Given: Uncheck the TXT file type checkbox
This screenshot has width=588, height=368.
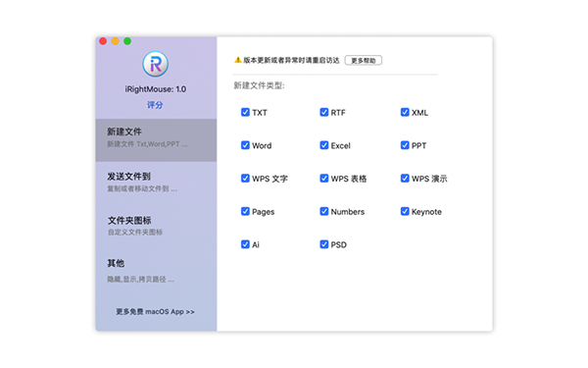Looking at the screenshot, I should click(245, 112).
